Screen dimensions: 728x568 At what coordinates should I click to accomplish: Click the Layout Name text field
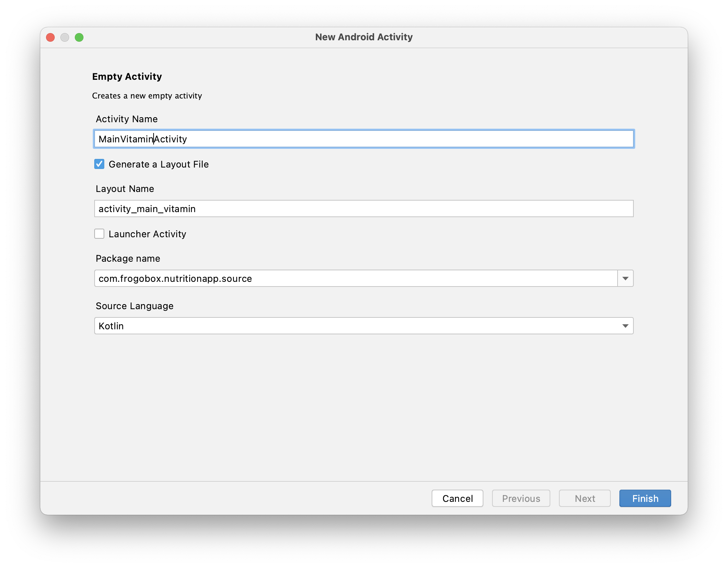363,209
